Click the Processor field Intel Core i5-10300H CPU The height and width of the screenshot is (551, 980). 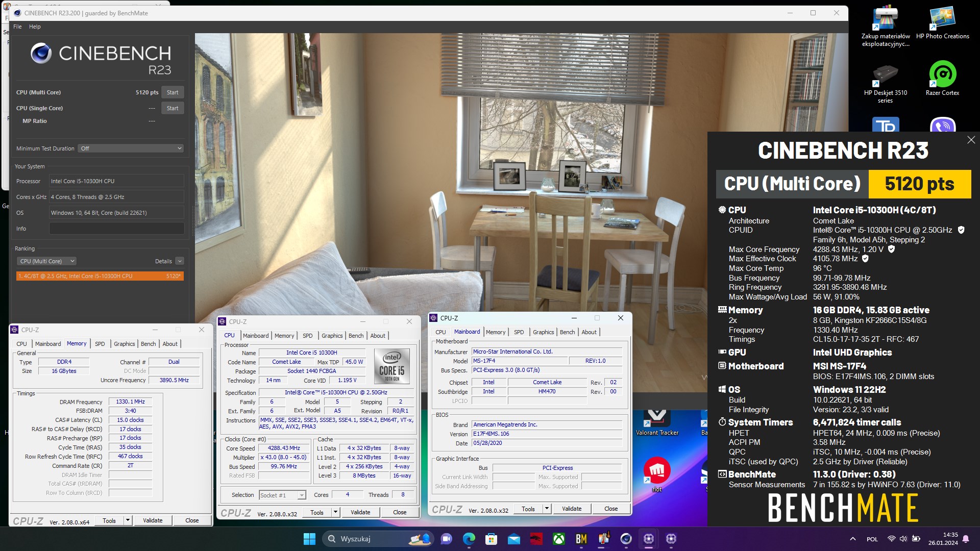(x=116, y=181)
